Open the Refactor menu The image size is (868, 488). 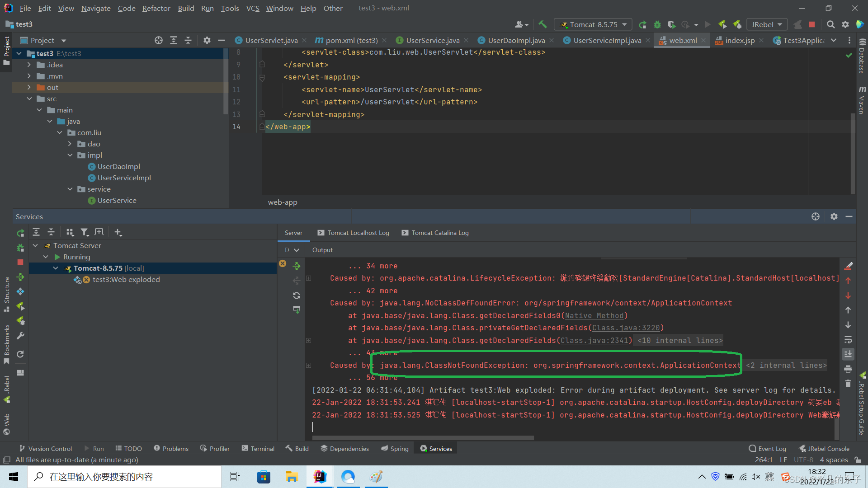pyautogui.click(x=156, y=8)
